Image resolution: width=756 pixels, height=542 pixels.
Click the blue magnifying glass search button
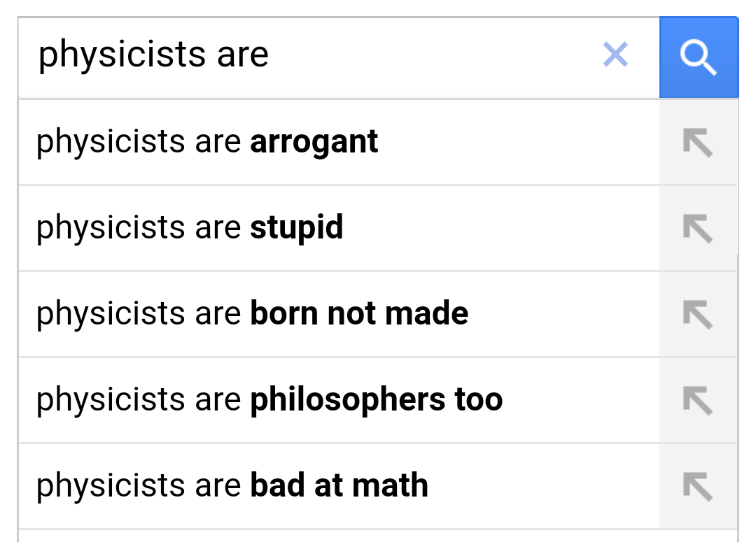(x=699, y=57)
